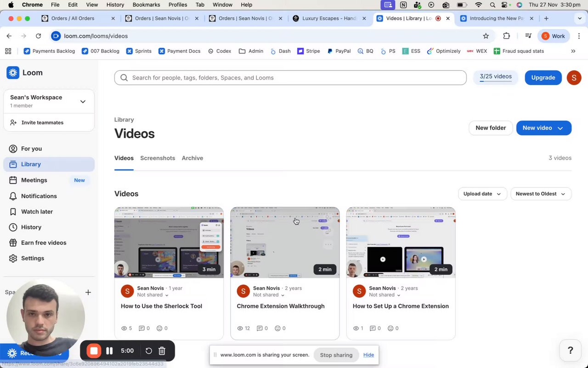Open the S profile avatar in the Loom header
588x368 pixels.
point(574,78)
